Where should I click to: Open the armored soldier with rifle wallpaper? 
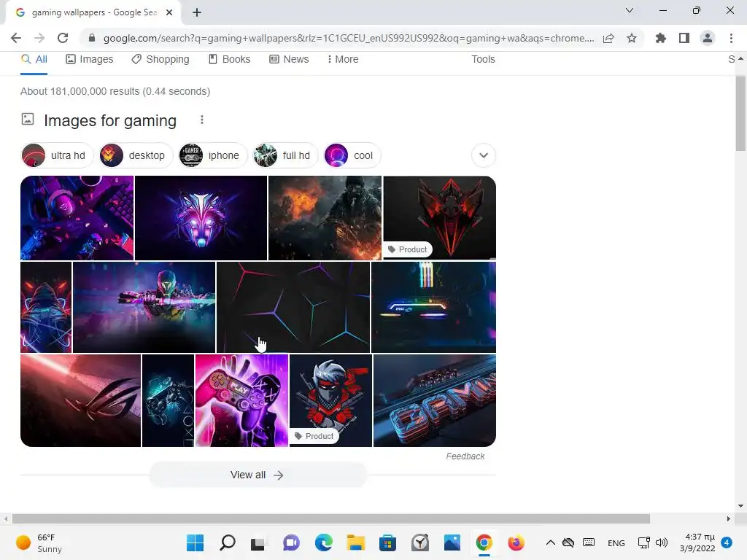144,307
